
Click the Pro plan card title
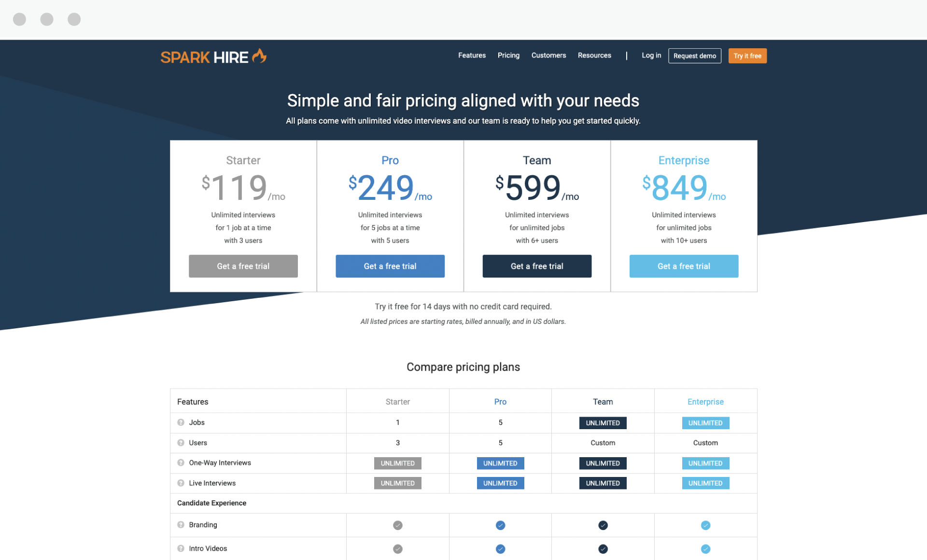(390, 160)
